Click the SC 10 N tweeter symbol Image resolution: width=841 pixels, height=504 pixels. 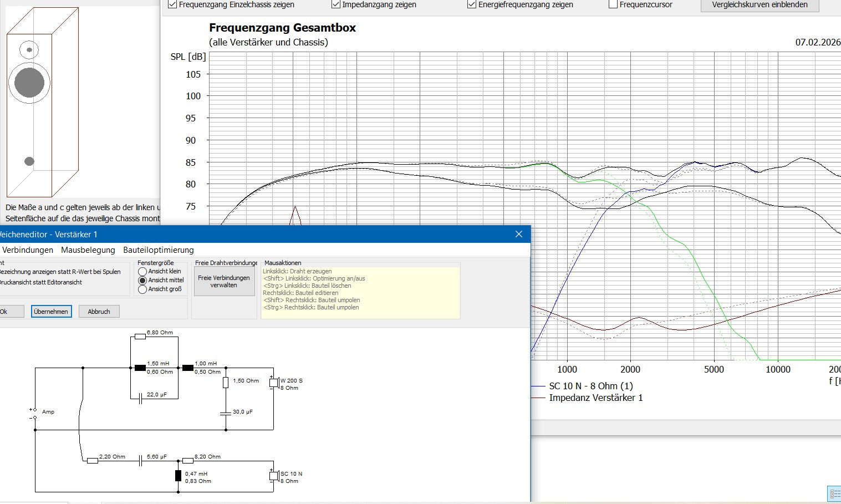273,476
